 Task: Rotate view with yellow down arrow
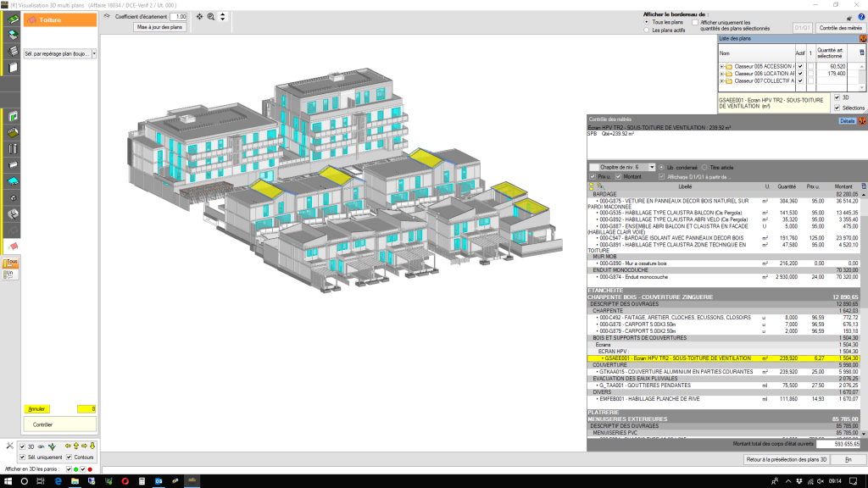(92, 446)
